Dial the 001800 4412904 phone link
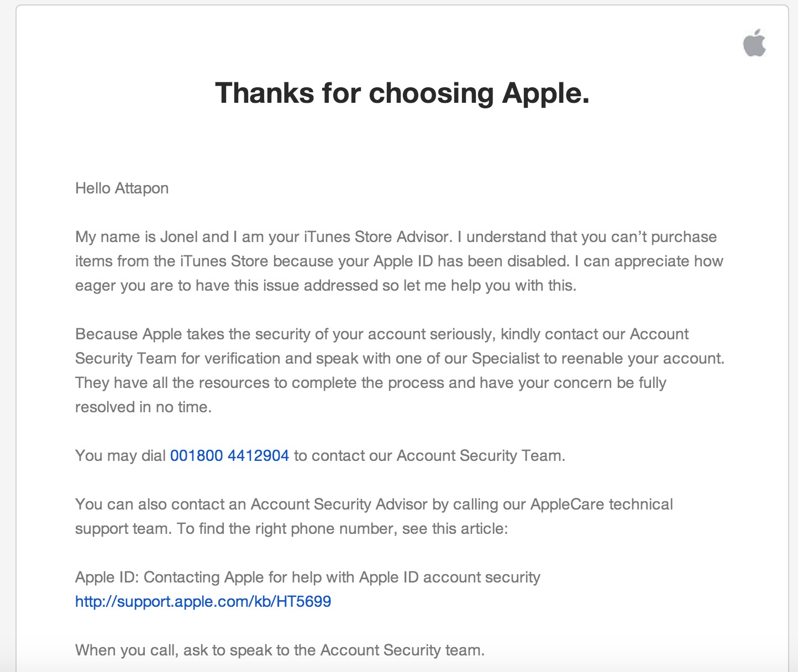The width and height of the screenshot is (798, 672). click(x=229, y=456)
